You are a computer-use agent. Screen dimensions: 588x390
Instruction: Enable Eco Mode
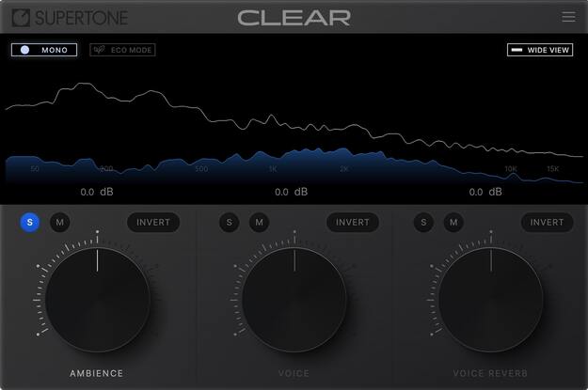[122, 50]
